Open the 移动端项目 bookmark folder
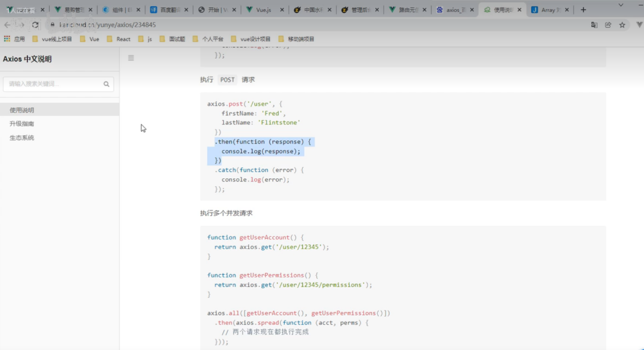The image size is (644, 350). [296, 39]
